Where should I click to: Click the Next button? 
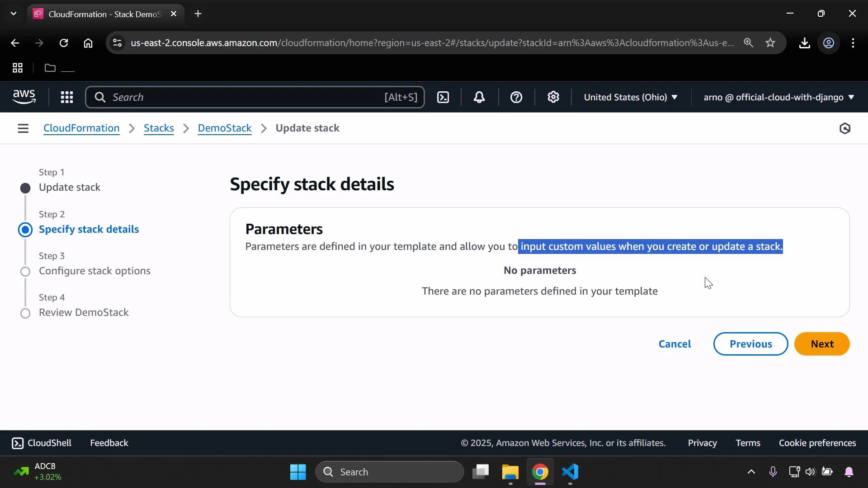coord(822,344)
